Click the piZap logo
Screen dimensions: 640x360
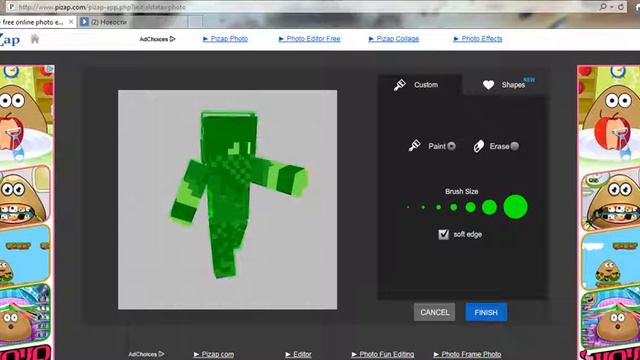(x=10, y=40)
